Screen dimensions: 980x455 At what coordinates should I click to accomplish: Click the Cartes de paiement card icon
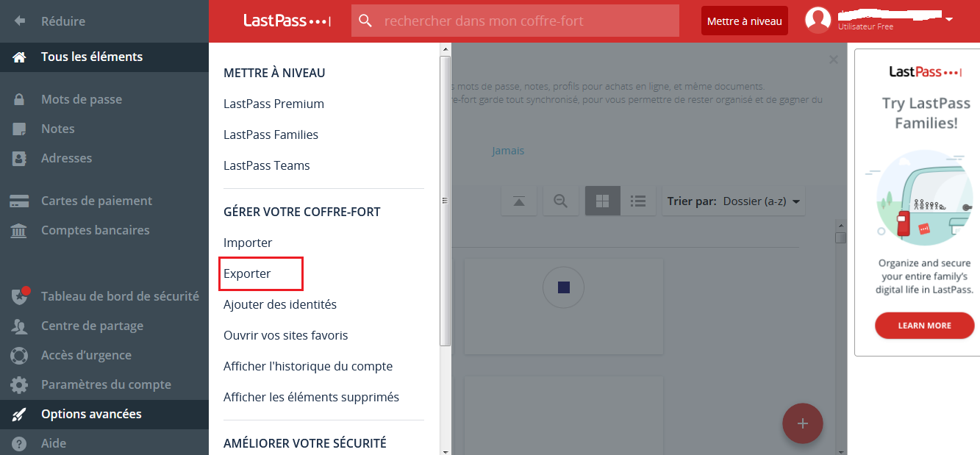(19, 201)
